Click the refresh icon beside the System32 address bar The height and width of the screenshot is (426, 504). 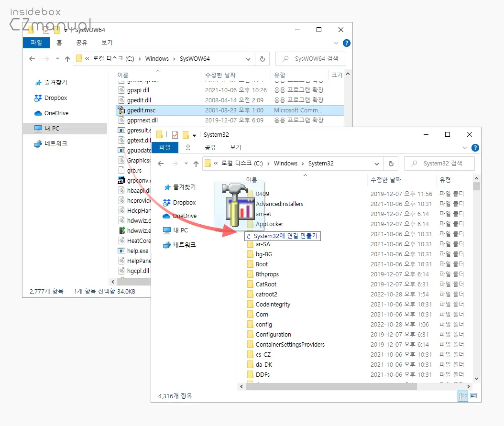(391, 163)
